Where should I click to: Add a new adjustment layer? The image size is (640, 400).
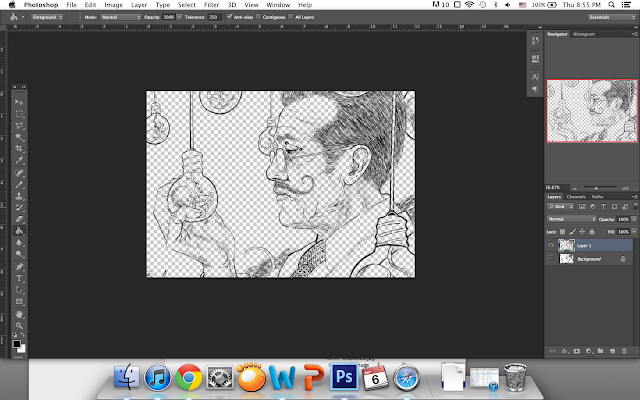click(x=589, y=351)
